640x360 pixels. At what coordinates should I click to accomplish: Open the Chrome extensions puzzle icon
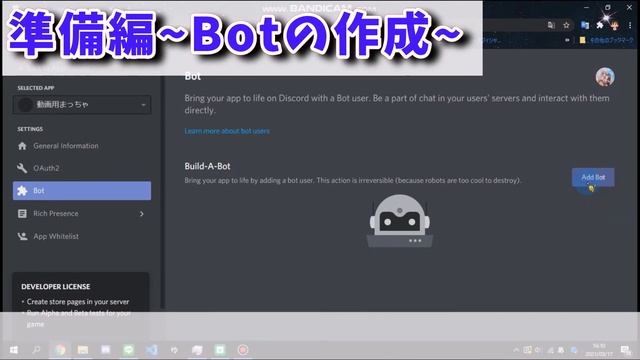click(600, 25)
